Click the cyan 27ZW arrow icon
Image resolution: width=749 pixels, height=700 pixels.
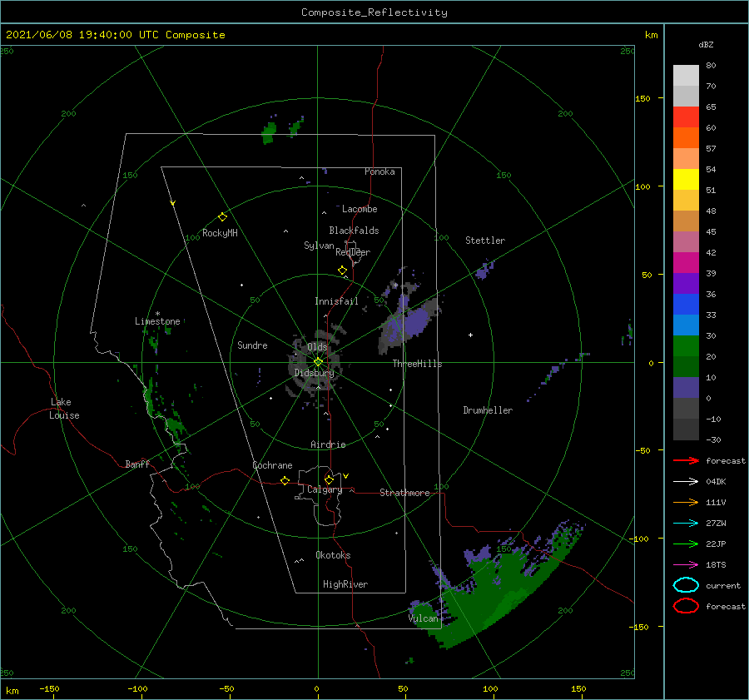pos(686,524)
